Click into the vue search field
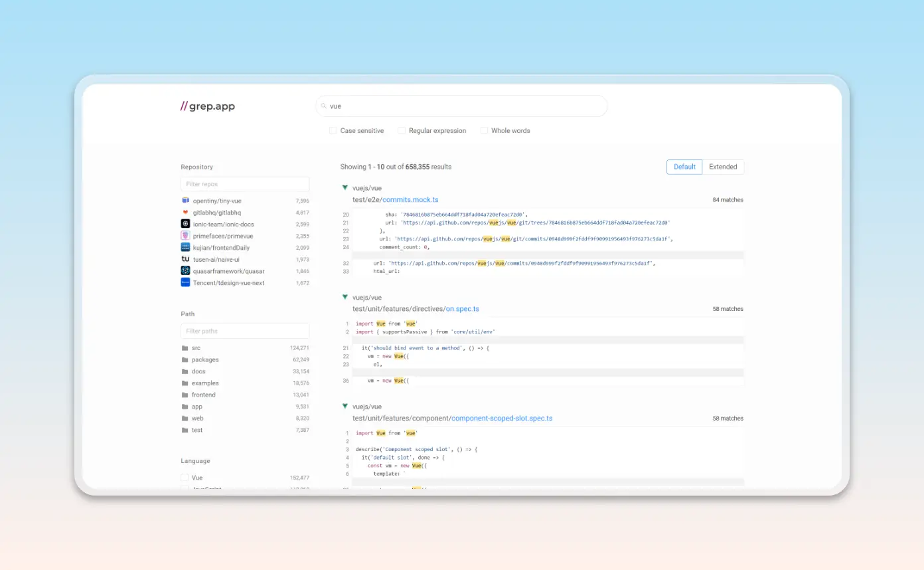924x570 pixels. pyautogui.click(x=461, y=106)
